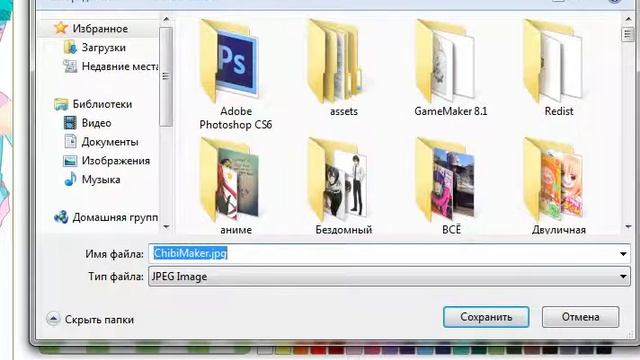Viewport: 640px width, 360px height.
Task: Click the Adobe Photoshop CS6 folder label
Action: coord(236,118)
